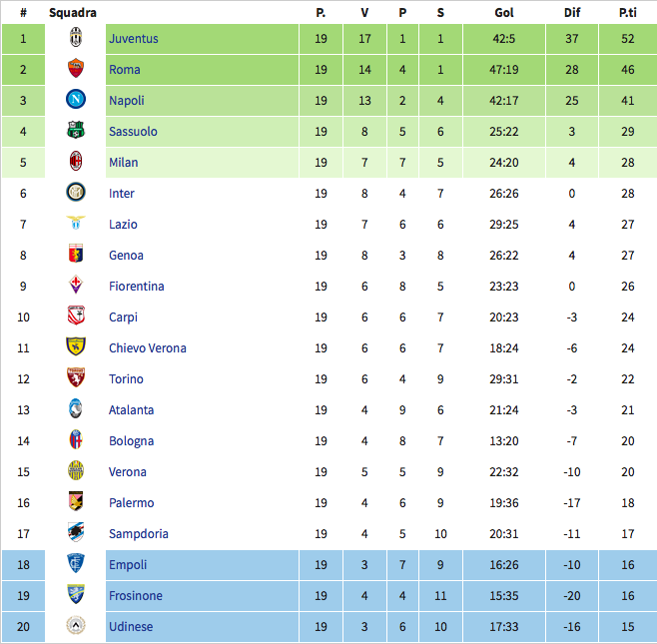Click the Juventus club crest icon
The image size is (657, 644).
click(x=75, y=39)
